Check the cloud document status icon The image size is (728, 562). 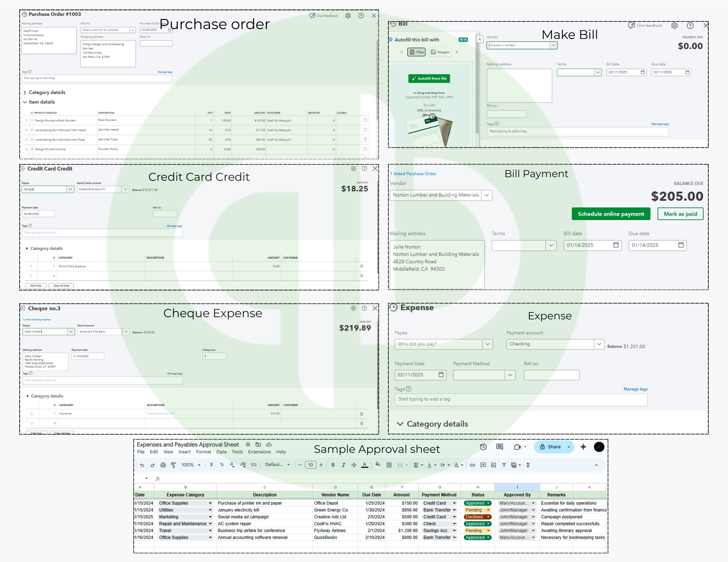[269, 444]
